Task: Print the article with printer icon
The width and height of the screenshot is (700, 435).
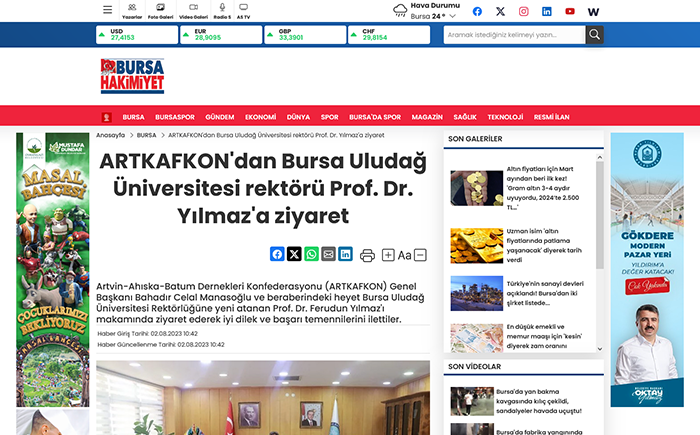Action: 367,255
